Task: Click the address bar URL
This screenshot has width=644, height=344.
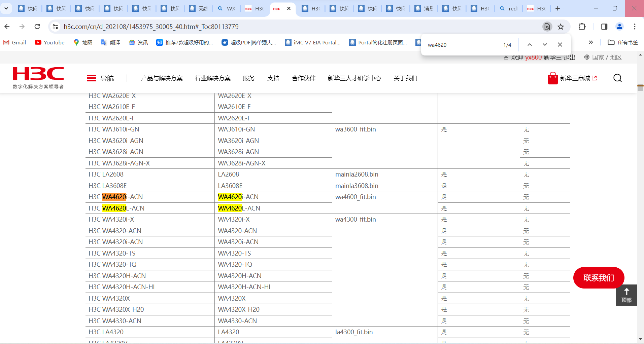Action: (151, 27)
